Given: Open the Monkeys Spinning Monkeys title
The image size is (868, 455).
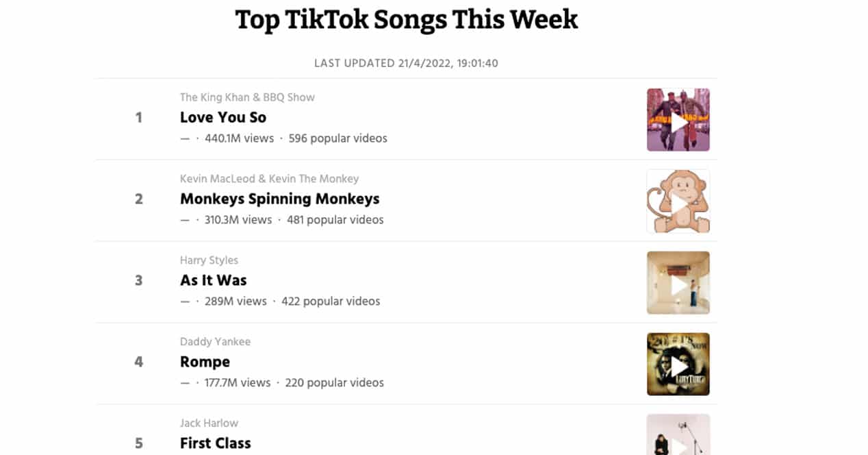Looking at the screenshot, I should [x=279, y=199].
